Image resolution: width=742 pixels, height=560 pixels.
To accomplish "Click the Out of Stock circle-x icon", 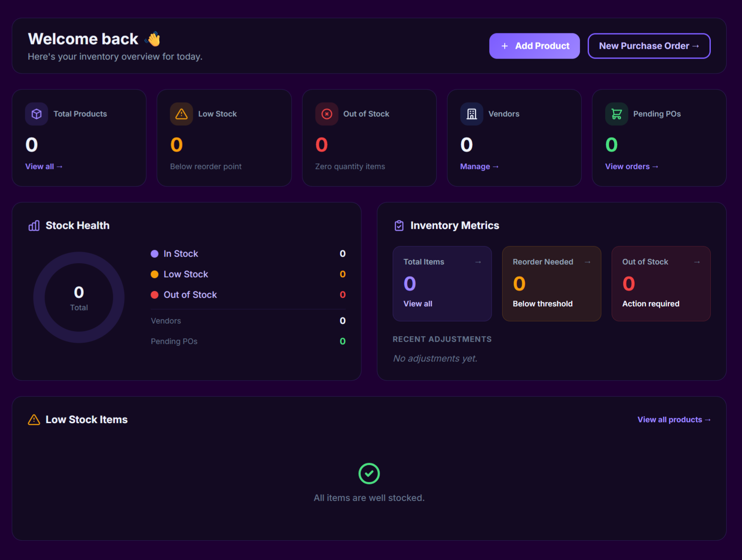I will pyautogui.click(x=327, y=114).
